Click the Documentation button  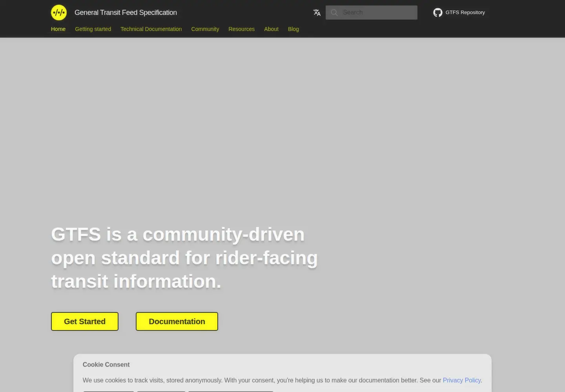click(177, 321)
